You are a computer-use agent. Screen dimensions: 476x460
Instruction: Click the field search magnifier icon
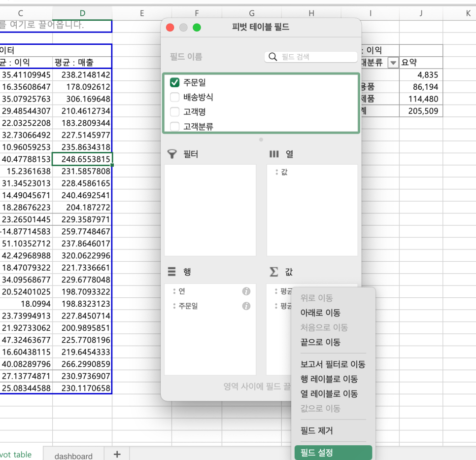click(x=273, y=57)
